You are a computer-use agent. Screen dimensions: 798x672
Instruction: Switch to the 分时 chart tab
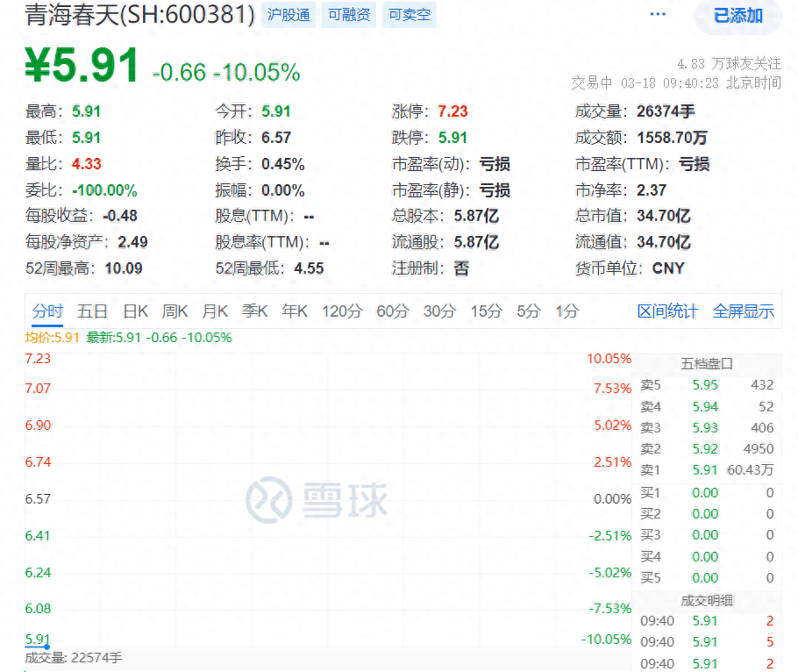point(47,311)
